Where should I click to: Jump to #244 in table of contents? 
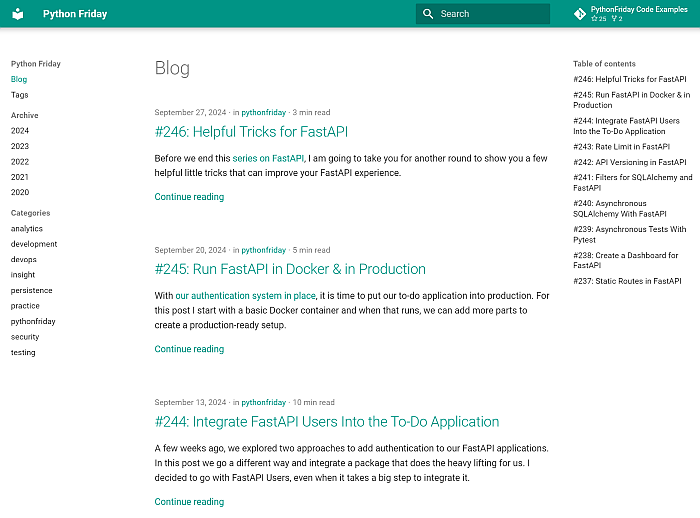tap(626, 126)
